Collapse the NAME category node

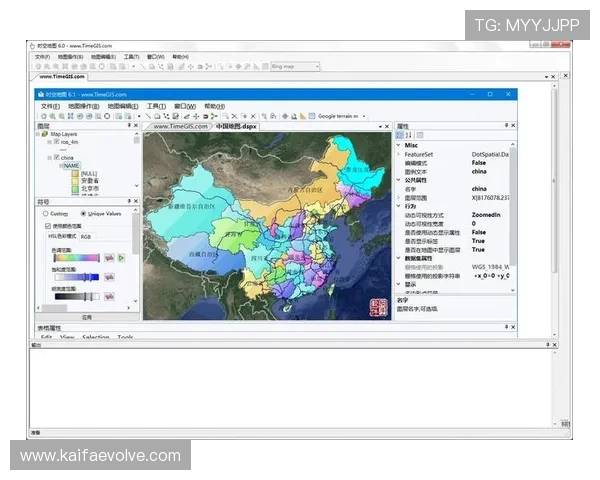(61, 166)
